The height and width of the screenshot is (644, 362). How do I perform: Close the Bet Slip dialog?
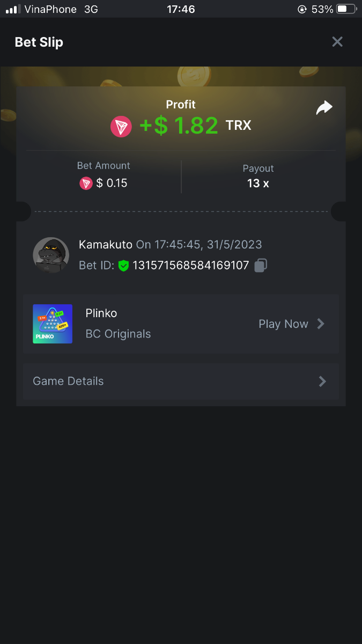(337, 42)
